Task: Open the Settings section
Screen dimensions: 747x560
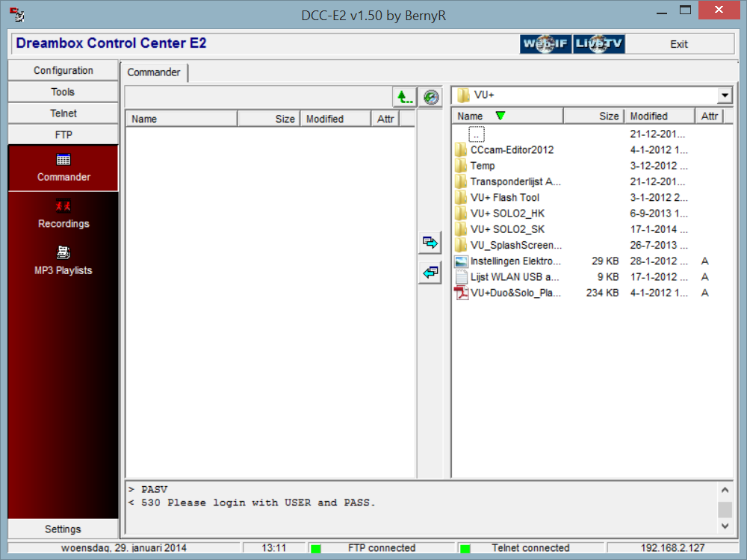Action: tap(63, 529)
